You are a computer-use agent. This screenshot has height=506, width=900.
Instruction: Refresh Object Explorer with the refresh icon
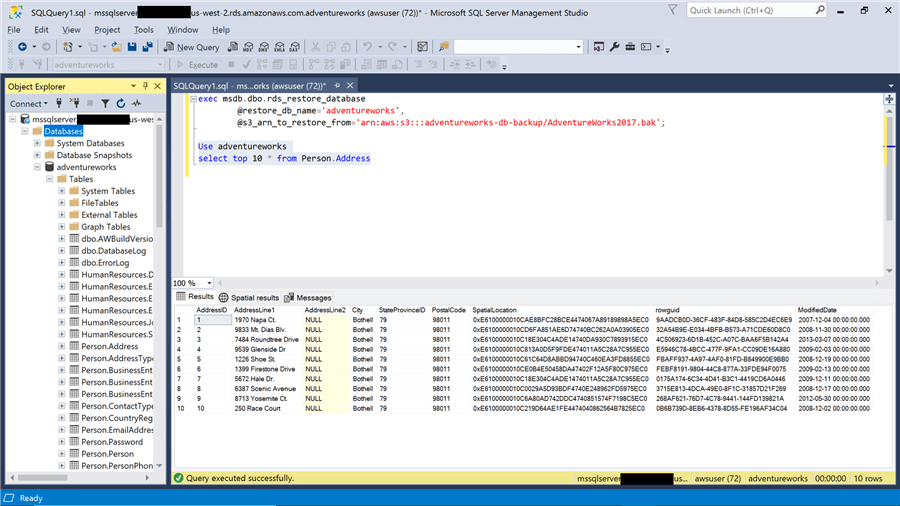coord(120,103)
